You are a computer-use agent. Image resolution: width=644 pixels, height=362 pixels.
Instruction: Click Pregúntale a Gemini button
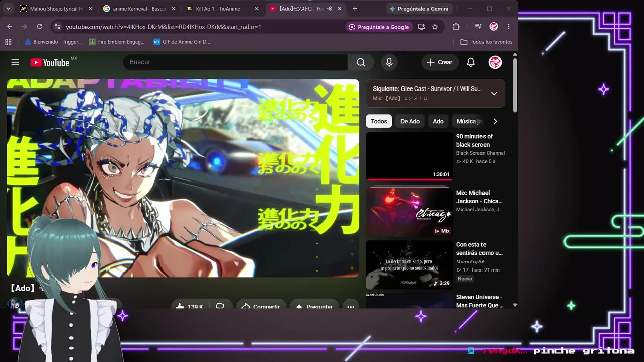[419, 9]
